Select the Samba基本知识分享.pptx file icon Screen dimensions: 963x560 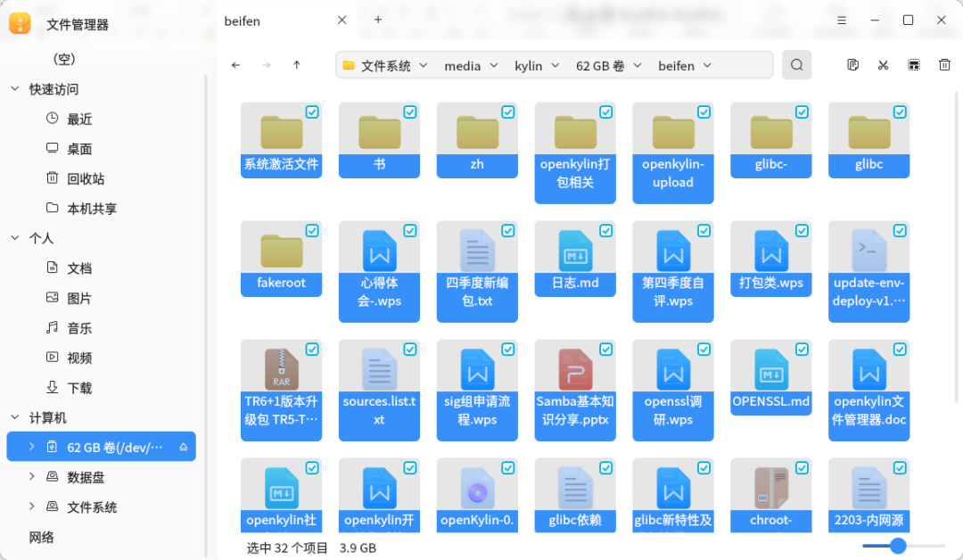pyautogui.click(x=575, y=369)
